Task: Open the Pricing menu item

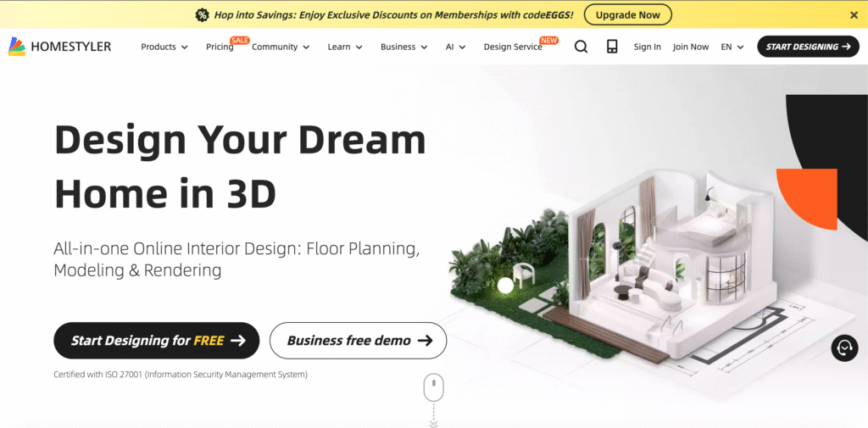Action: pos(220,47)
